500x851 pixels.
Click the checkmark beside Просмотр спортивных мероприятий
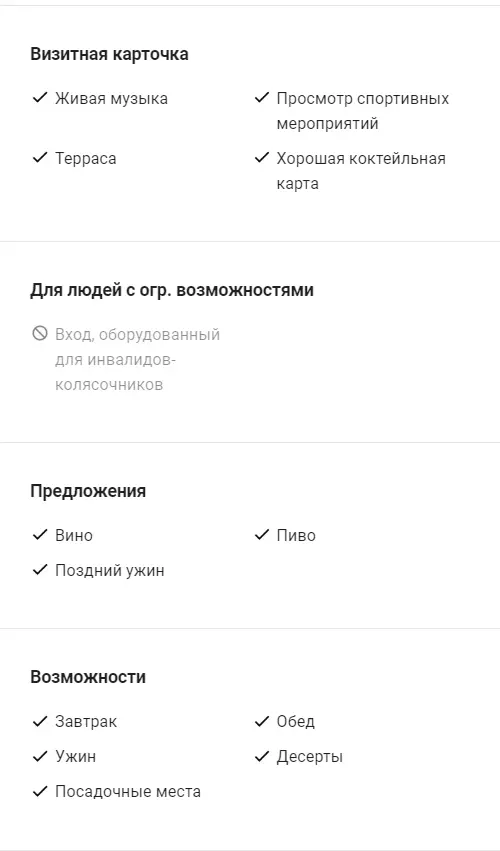[x=262, y=98]
